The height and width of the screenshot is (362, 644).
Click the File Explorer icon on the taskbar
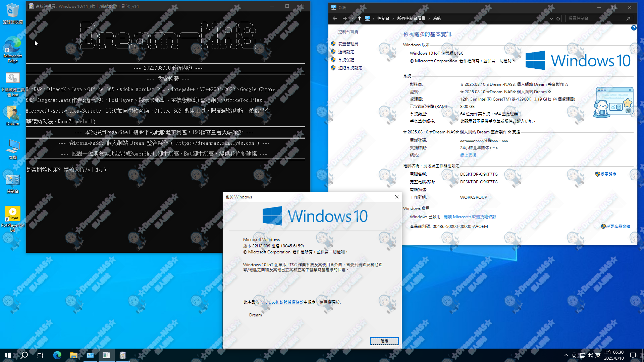point(73,355)
